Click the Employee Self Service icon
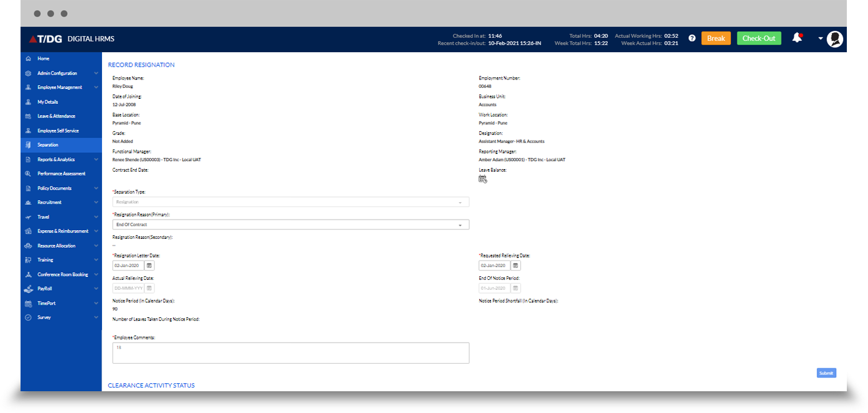This screenshot has width=868, height=413. [x=28, y=131]
